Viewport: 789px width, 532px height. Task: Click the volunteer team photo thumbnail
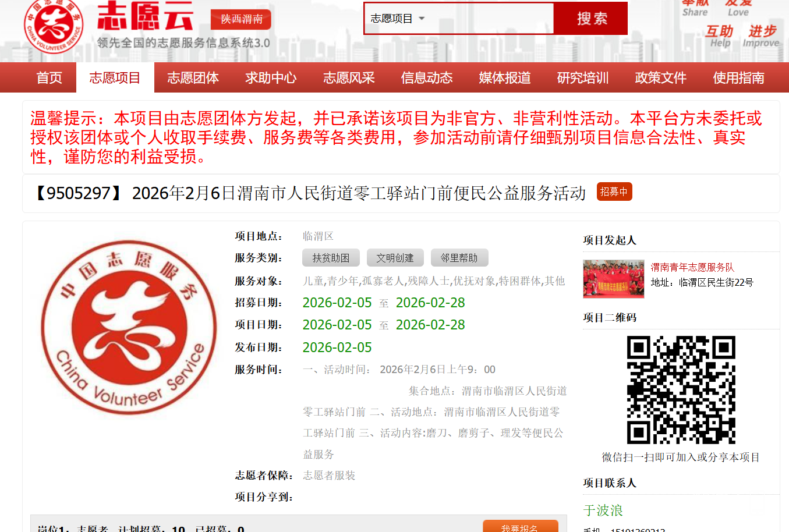tap(614, 279)
